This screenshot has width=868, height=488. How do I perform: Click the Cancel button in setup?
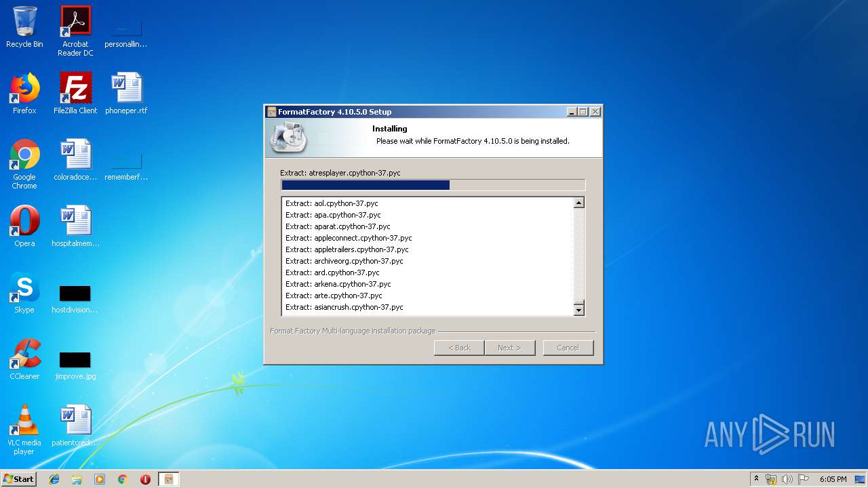(x=568, y=348)
